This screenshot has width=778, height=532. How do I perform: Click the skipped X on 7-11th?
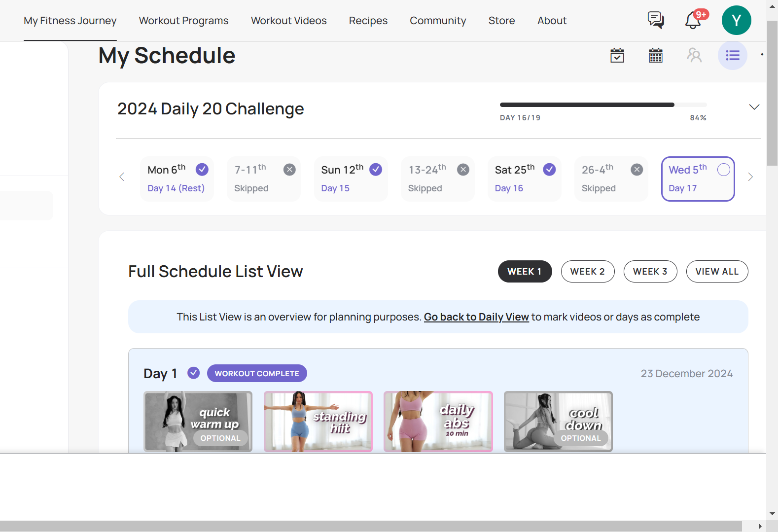tap(289, 170)
